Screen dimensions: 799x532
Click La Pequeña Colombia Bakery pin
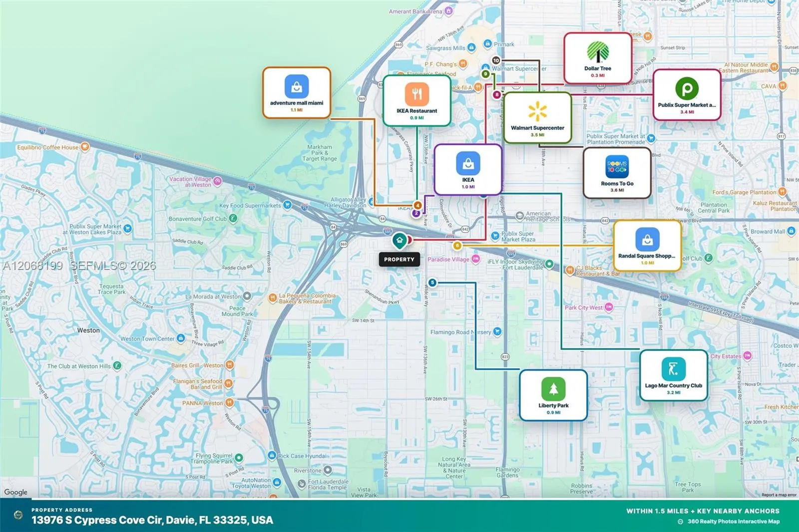[x=272, y=298]
